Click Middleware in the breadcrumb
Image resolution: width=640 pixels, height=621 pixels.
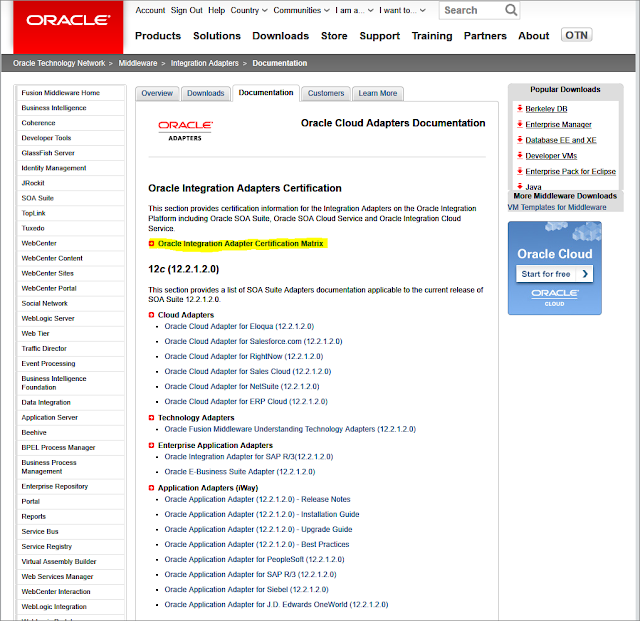click(138, 63)
